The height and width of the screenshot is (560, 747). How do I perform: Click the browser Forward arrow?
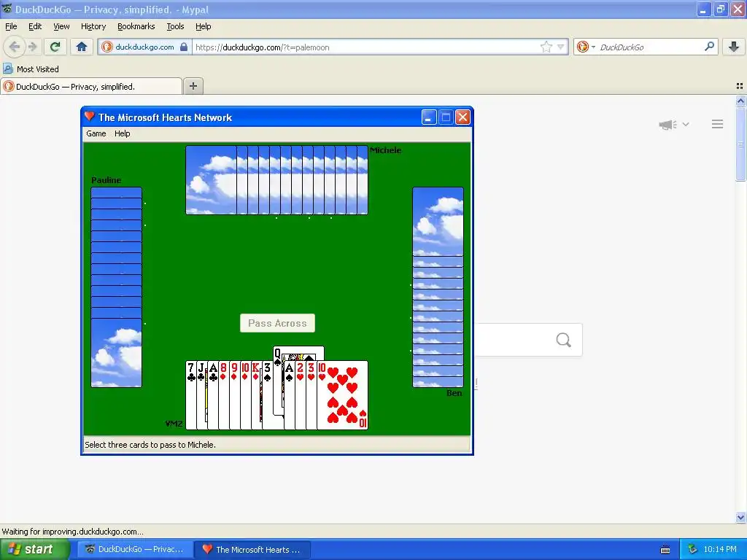[x=32, y=47]
